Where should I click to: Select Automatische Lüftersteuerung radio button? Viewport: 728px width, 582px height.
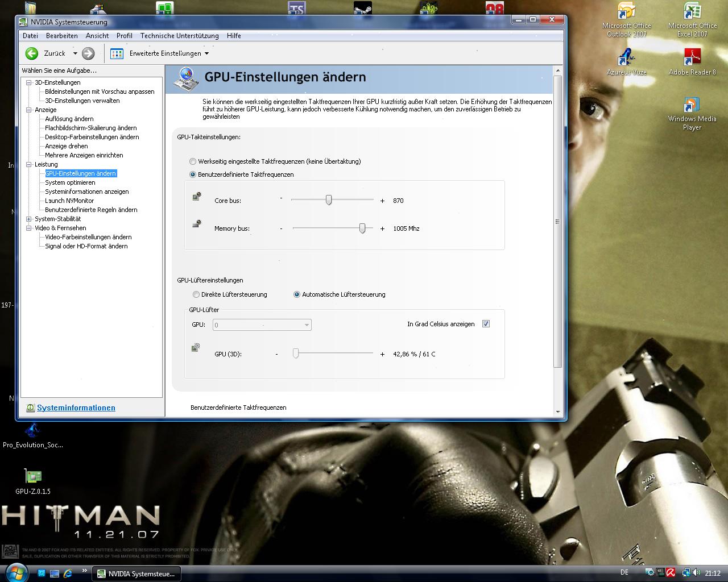click(x=297, y=294)
